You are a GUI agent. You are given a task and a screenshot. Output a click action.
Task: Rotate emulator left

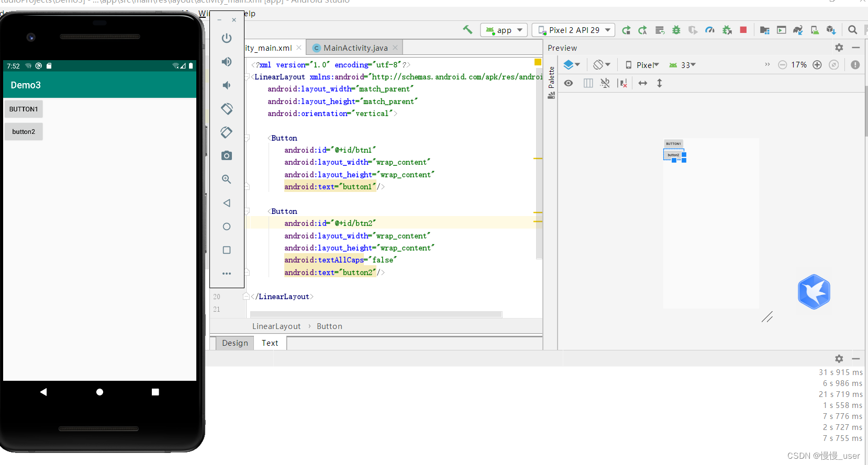pos(227,109)
